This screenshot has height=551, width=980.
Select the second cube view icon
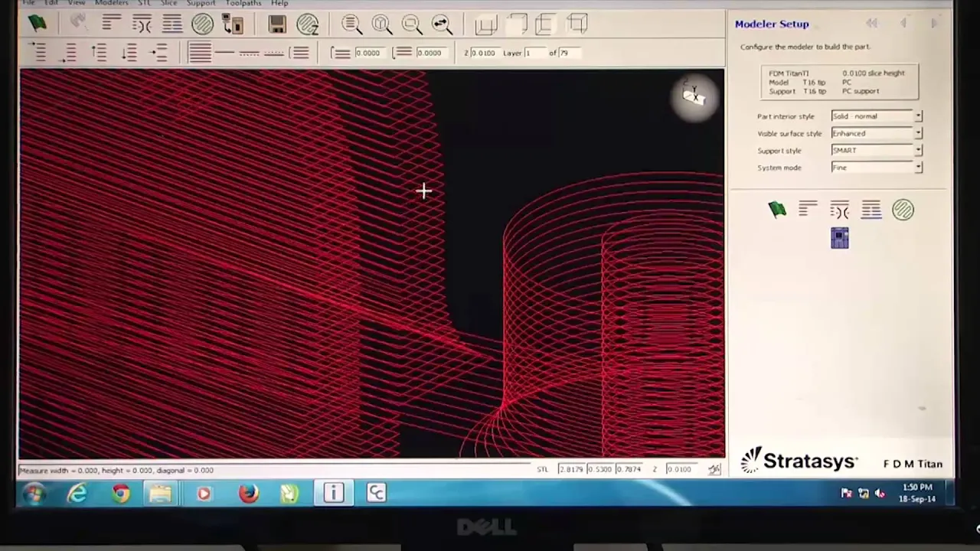click(x=517, y=24)
